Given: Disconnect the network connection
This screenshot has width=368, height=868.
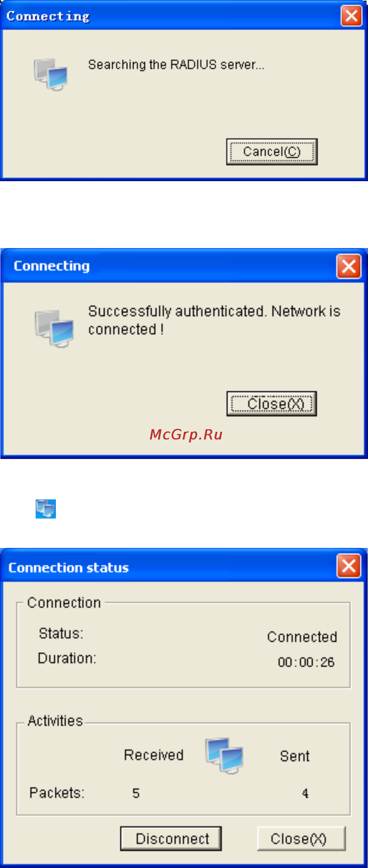Looking at the screenshot, I should pos(171,839).
